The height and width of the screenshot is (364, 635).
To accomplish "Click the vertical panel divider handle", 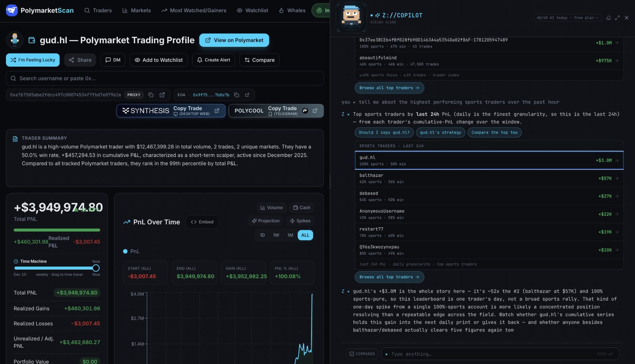I will pyautogui.click(x=330, y=182).
